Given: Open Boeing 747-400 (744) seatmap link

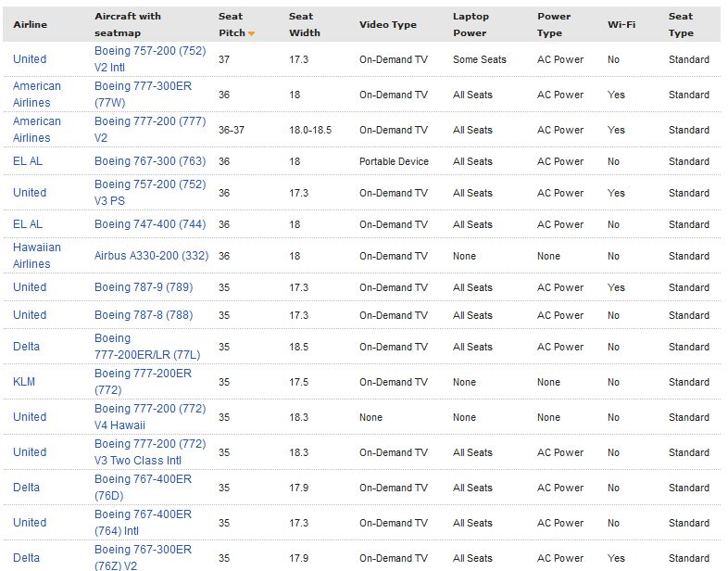Looking at the screenshot, I should point(150,224).
